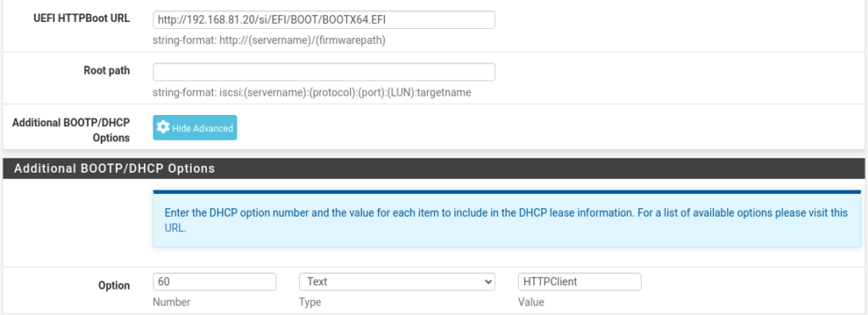Viewport: 868px width, 315px height.
Task: Click the gear icon on Hide Advanced
Action: click(x=164, y=128)
